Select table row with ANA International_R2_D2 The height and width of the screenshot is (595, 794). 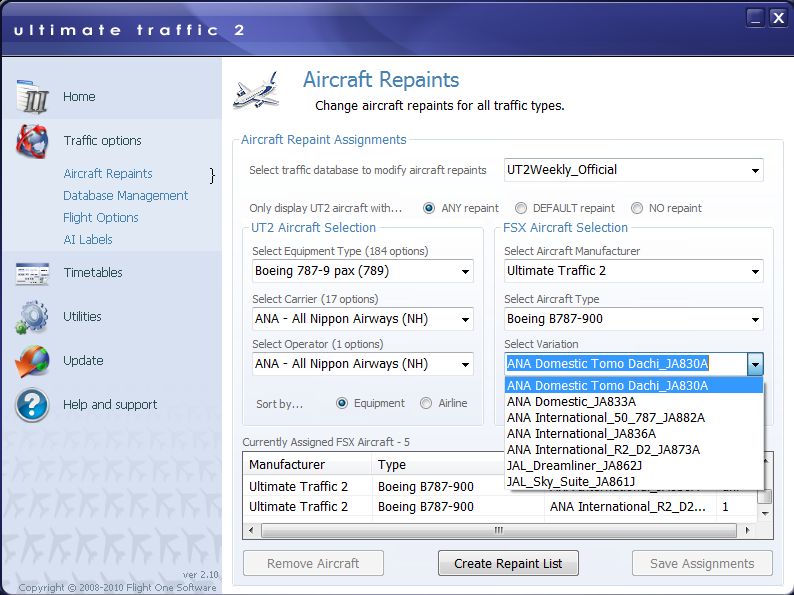click(x=500, y=506)
